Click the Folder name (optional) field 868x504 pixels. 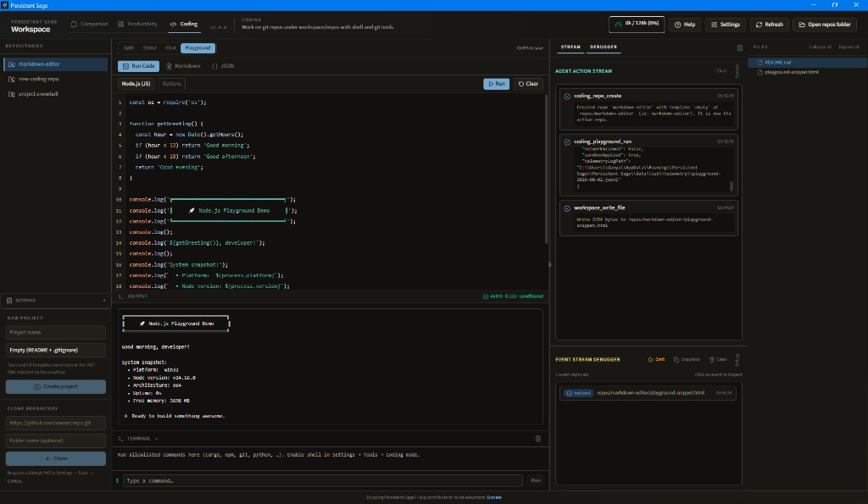tap(55, 441)
